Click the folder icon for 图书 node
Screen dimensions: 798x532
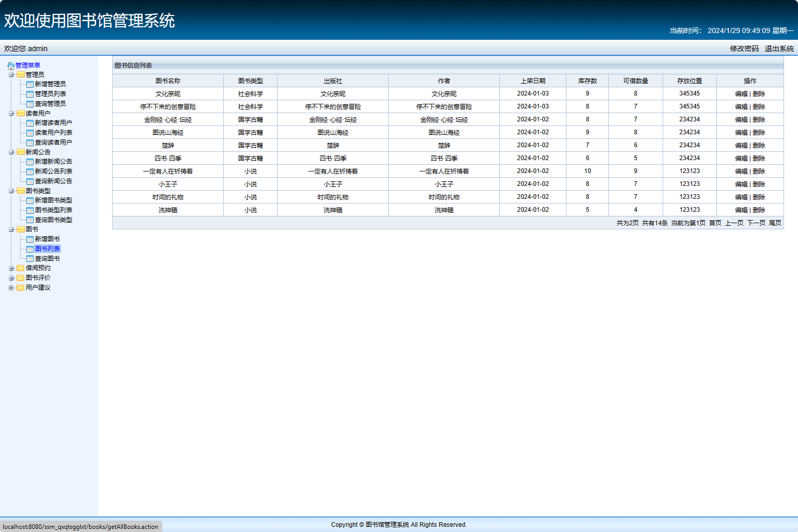coord(21,229)
